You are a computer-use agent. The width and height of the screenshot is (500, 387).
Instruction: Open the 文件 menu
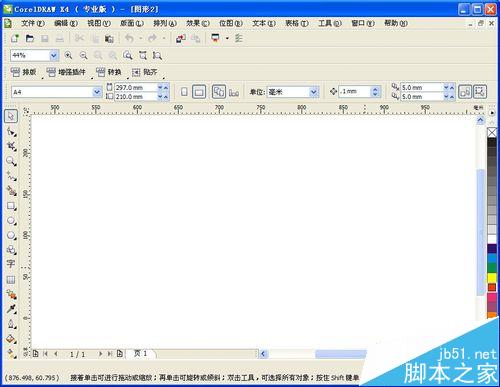[33, 23]
